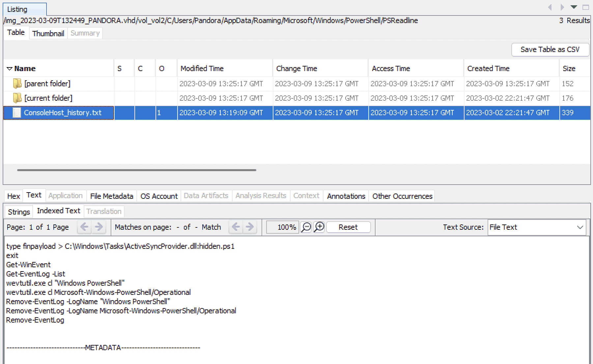The height and width of the screenshot is (364, 593).
Task: Click the line containing ActiveSyncProvider.dll:hidden.ps1
Action: point(121,246)
